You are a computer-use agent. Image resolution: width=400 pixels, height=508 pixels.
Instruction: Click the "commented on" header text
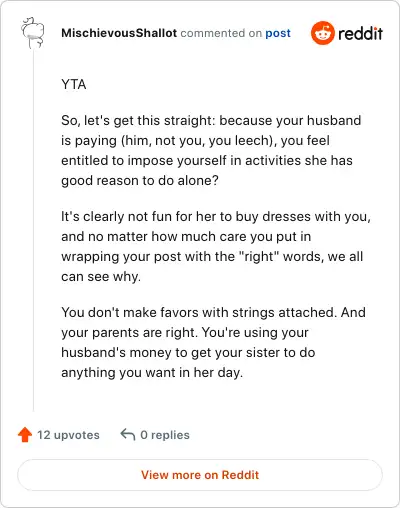(x=221, y=33)
